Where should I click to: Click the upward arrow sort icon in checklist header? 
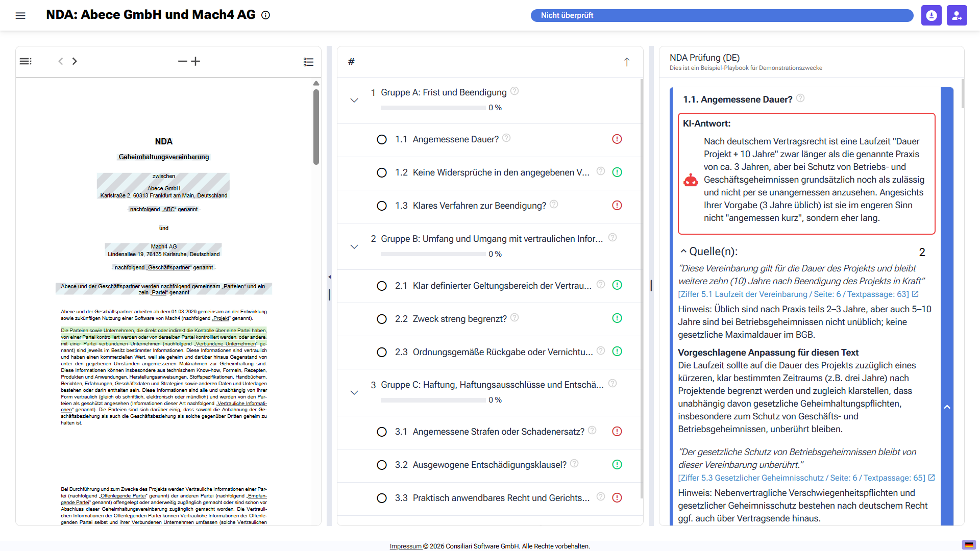pos(627,62)
